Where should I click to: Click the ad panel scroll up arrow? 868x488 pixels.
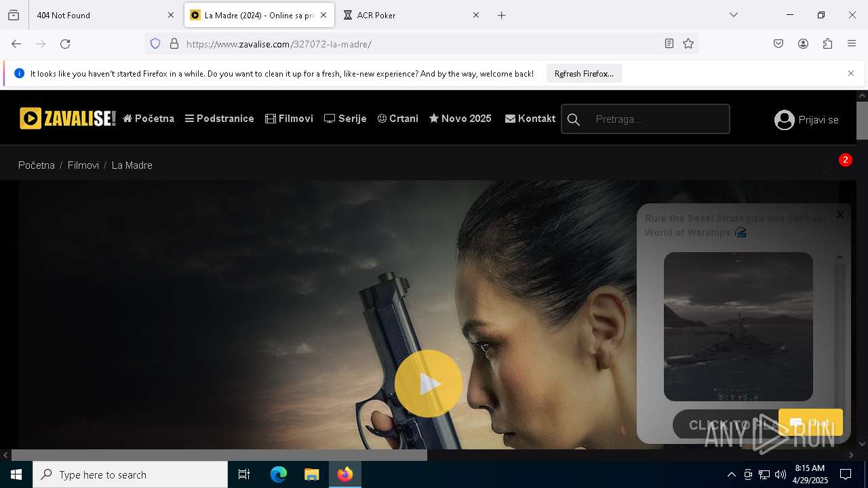[x=840, y=258]
